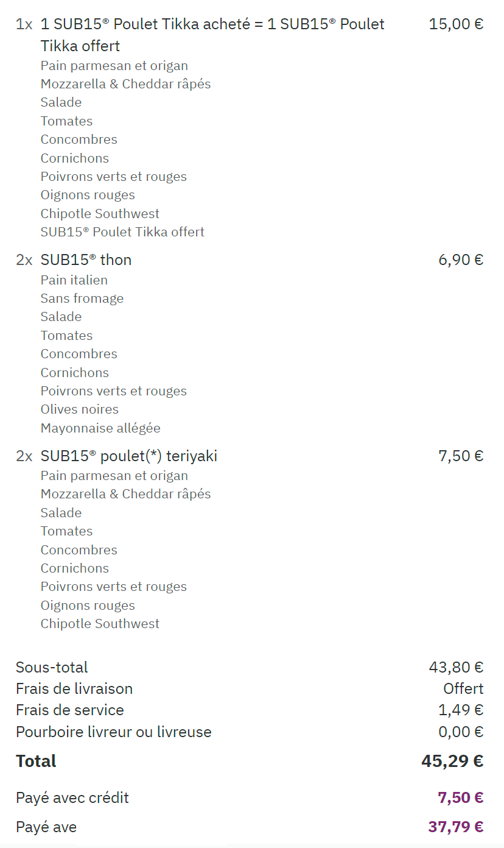Select the 0,00 € tip amount
Viewport: 504px width, 848px height.
click(461, 732)
